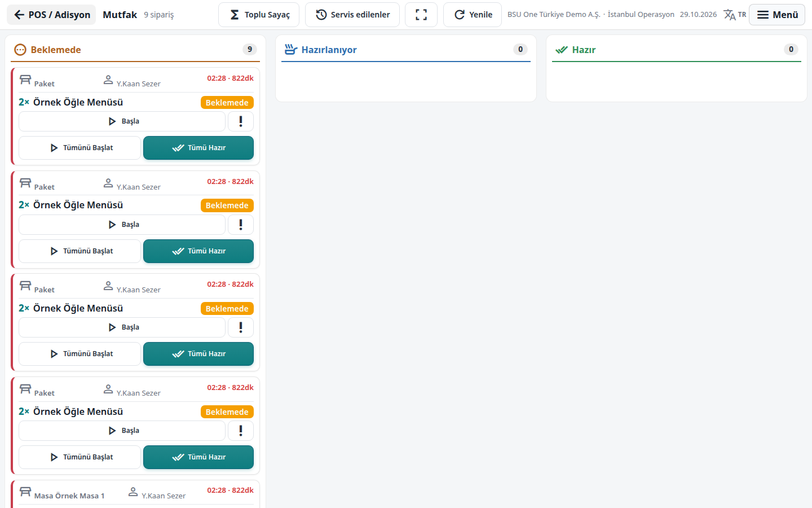Viewport: 812px width, 508px height.
Task: Click exclamation alert in second order card
Action: point(241,225)
